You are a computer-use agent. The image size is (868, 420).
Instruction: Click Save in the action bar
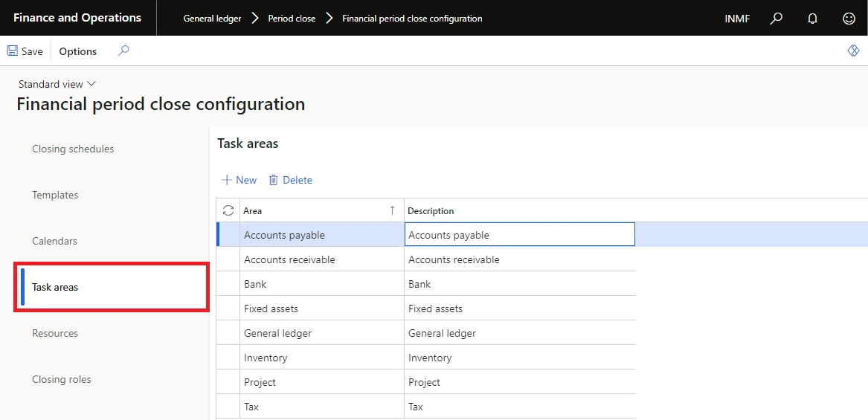(x=25, y=51)
